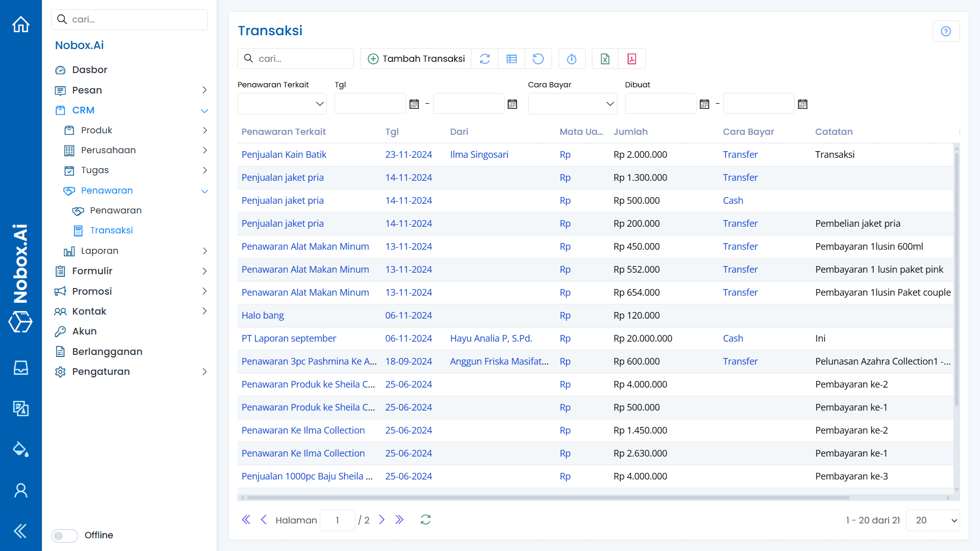Click the page number input field
Screen dimensions: 980x551
click(x=337, y=520)
